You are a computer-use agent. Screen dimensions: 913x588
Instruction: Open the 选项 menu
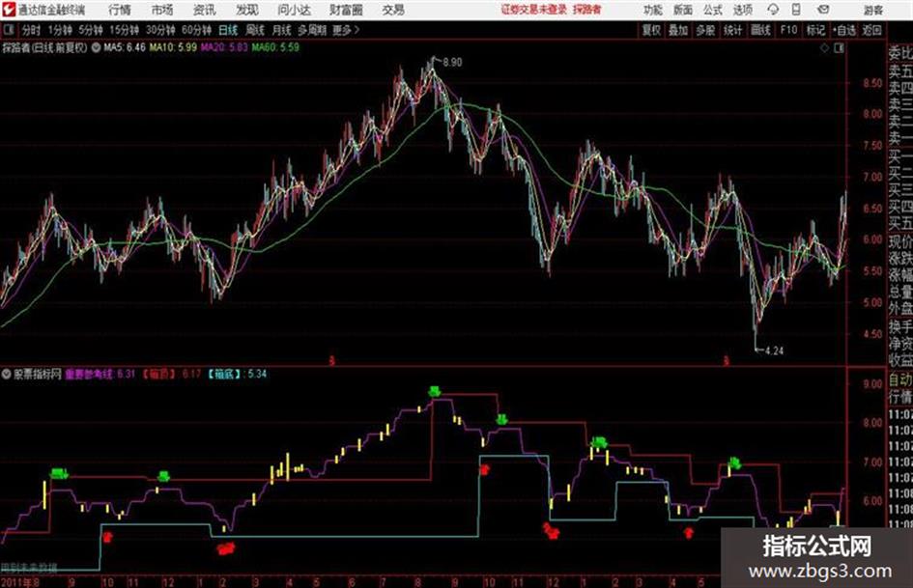[x=743, y=10]
